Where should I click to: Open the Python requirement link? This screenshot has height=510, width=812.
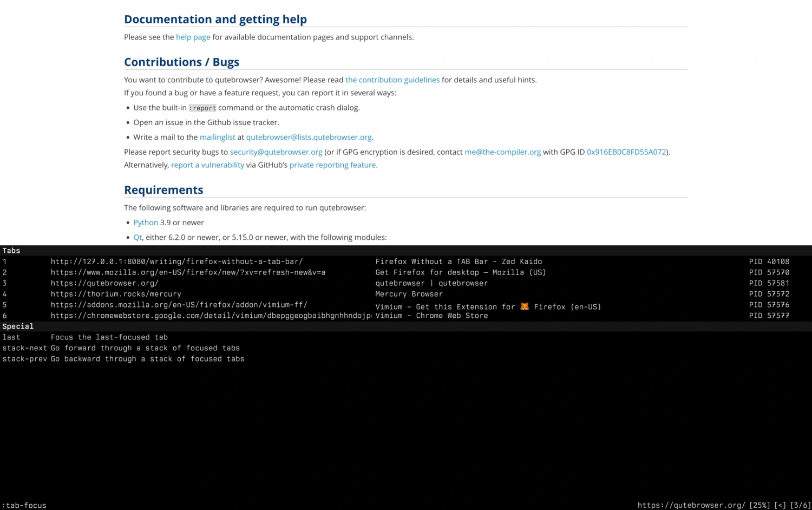pyautogui.click(x=146, y=223)
